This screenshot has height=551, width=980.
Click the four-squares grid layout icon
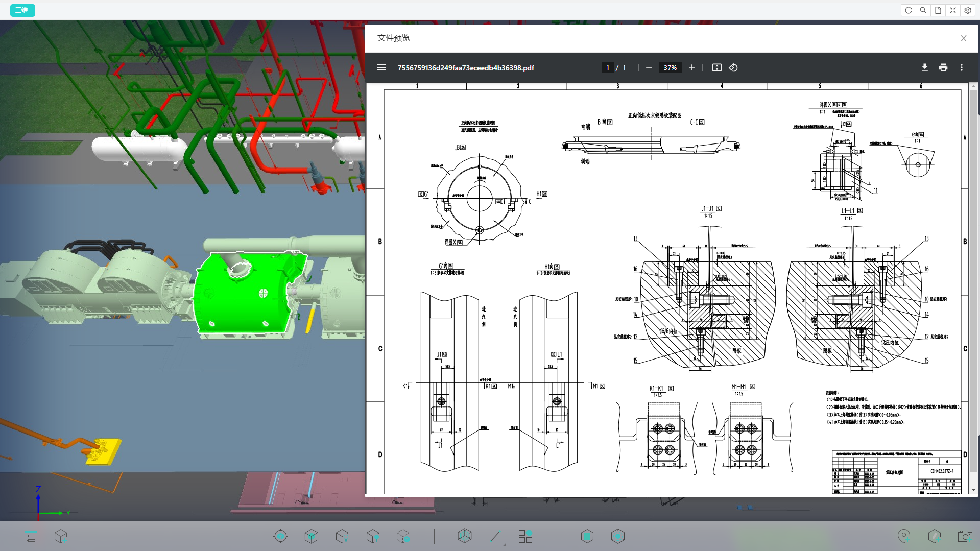tap(525, 536)
